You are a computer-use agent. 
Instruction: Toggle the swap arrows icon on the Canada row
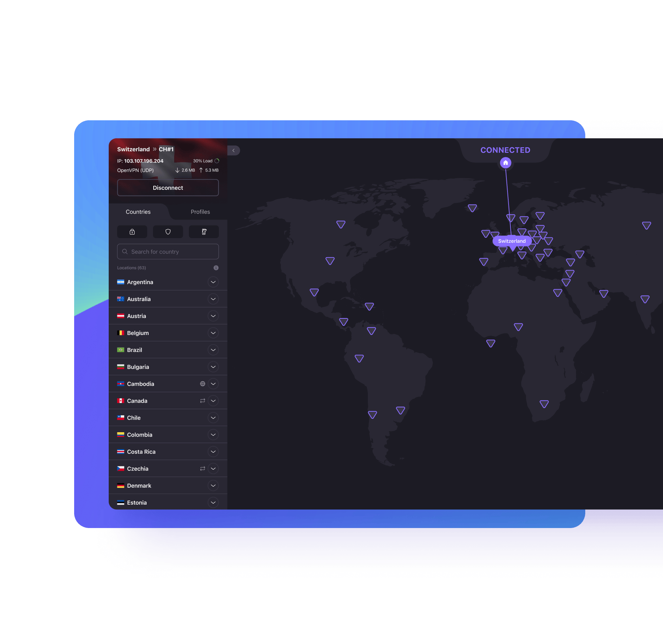pyautogui.click(x=202, y=401)
